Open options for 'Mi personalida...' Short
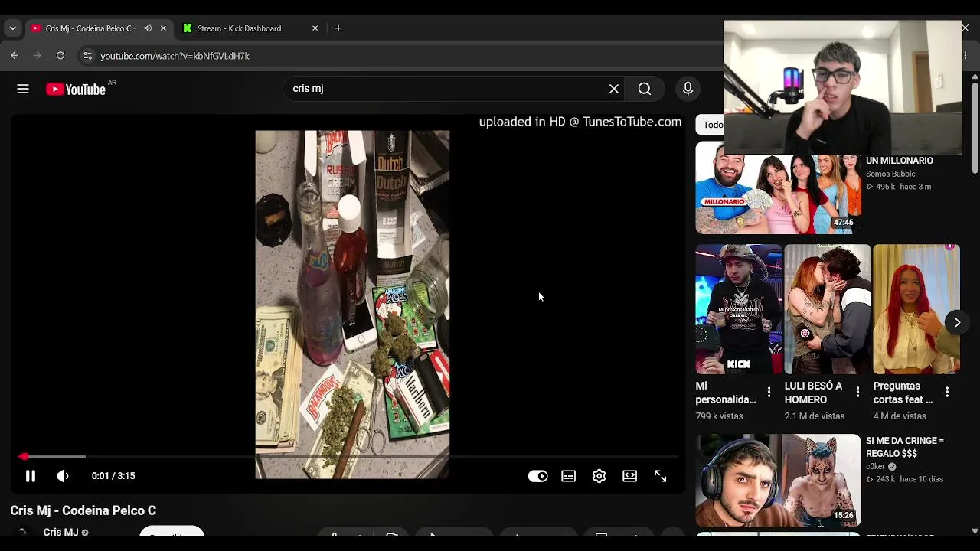Screen dimensions: 980x551 (x=769, y=392)
